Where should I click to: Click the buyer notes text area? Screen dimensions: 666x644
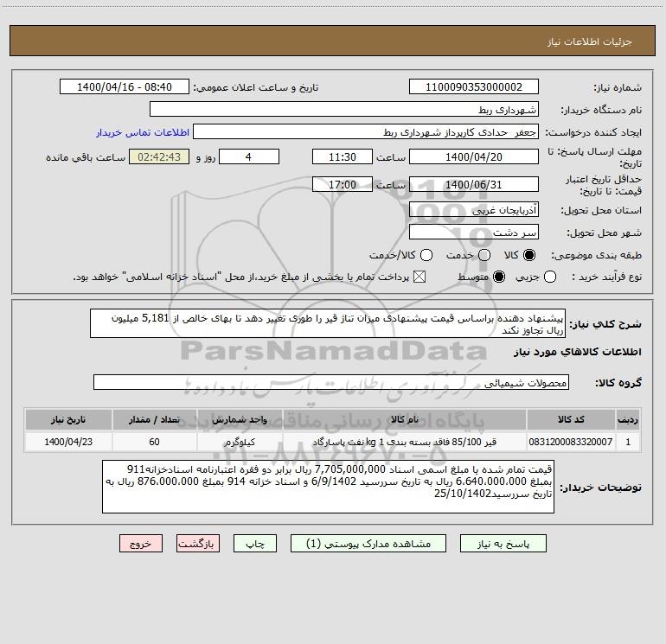point(328,487)
